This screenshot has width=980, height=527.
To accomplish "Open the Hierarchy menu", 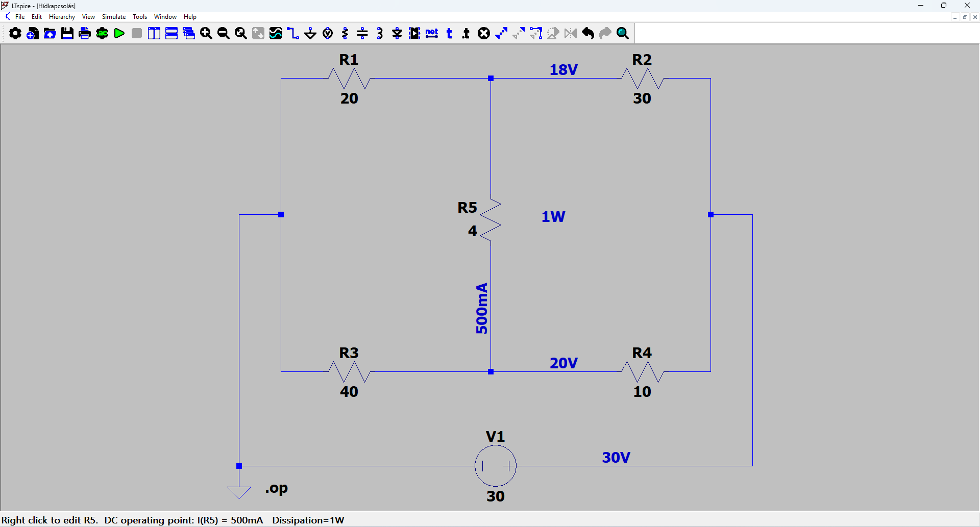I will click(x=62, y=17).
